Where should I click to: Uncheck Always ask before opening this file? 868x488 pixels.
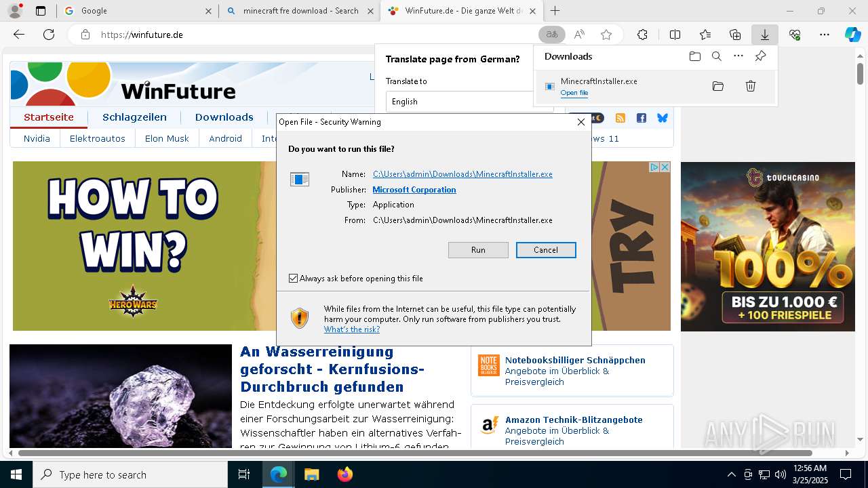[293, 279]
